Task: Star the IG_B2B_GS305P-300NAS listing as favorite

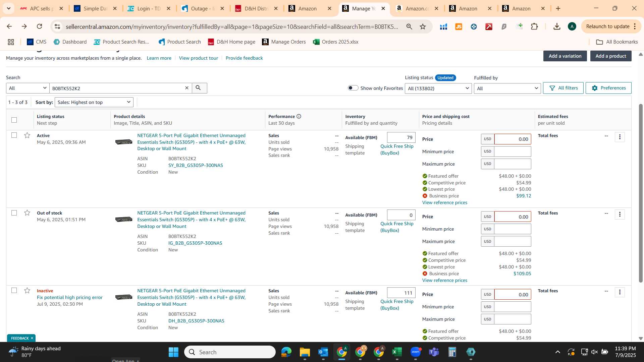Action: pos(27,213)
